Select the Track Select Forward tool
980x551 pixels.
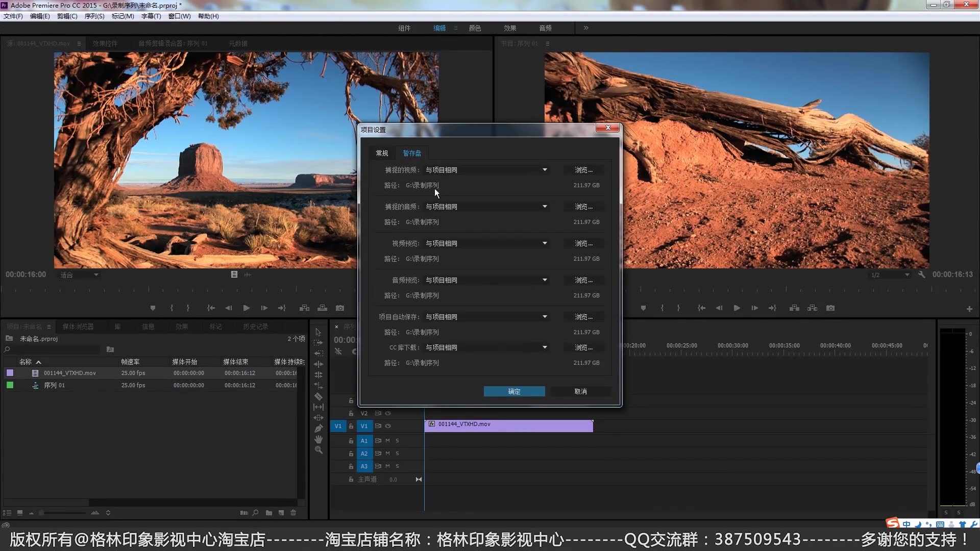tap(318, 343)
